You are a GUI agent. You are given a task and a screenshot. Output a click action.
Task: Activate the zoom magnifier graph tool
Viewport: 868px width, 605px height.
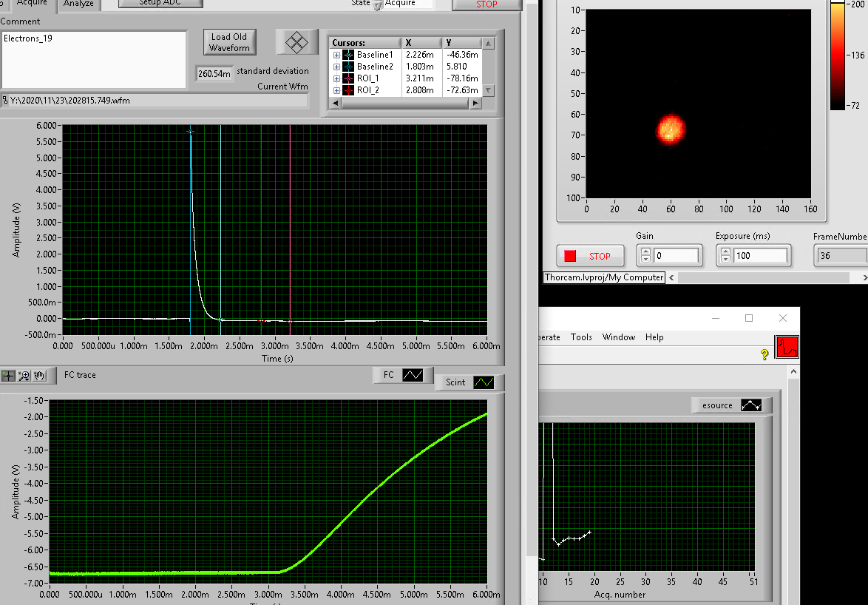click(x=24, y=376)
